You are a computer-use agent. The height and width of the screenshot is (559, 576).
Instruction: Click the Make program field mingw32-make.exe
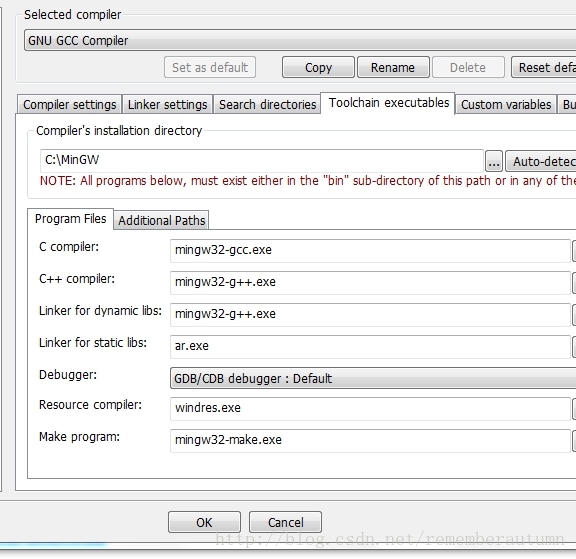click(x=370, y=440)
